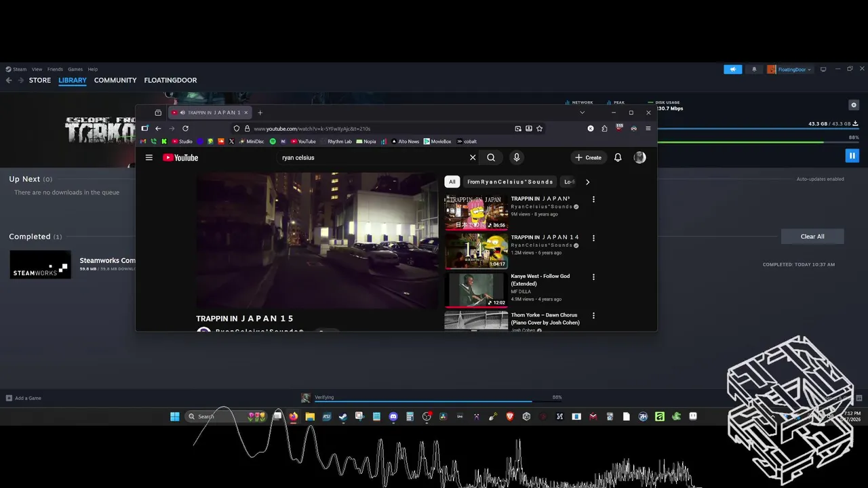Image resolution: width=868 pixels, height=488 pixels.
Task: Select From RyanCelsius Sounds filter chip
Action: [510, 182]
